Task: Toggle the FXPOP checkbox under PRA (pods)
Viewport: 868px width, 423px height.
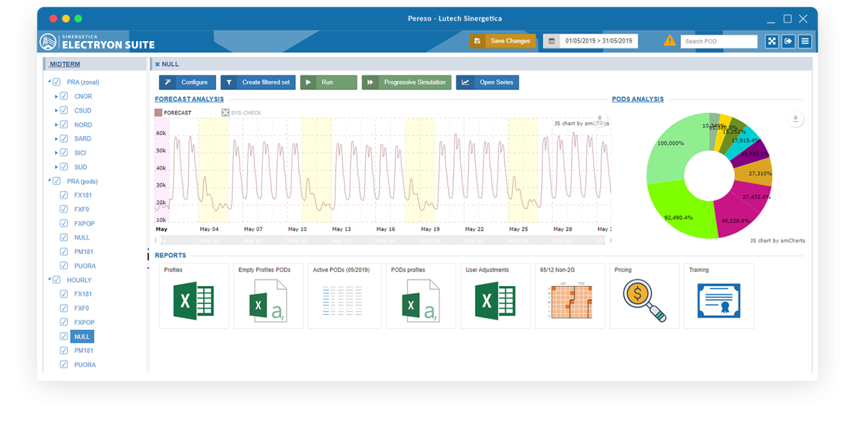Action: click(63, 223)
